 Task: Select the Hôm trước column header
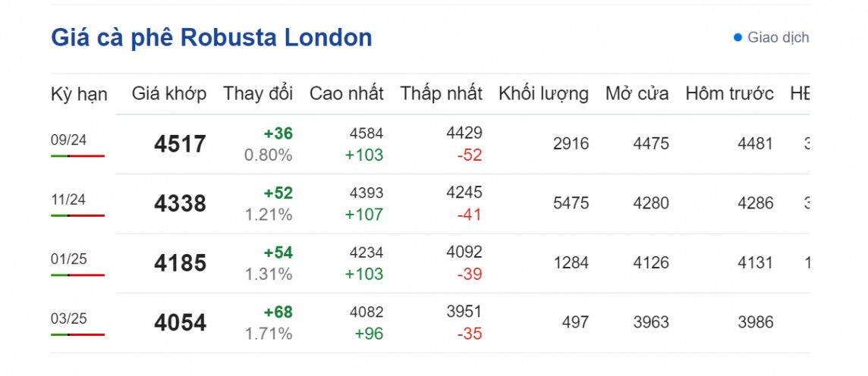coord(729,94)
